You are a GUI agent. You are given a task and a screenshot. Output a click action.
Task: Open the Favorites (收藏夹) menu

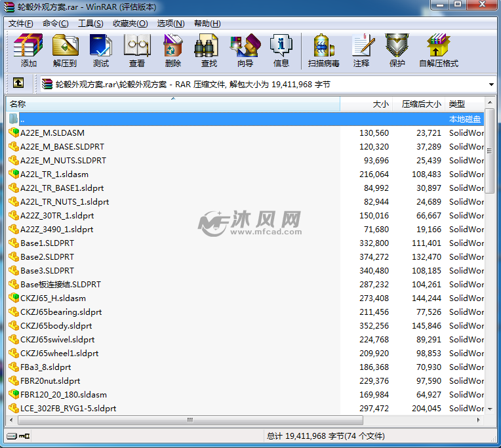tap(130, 24)
